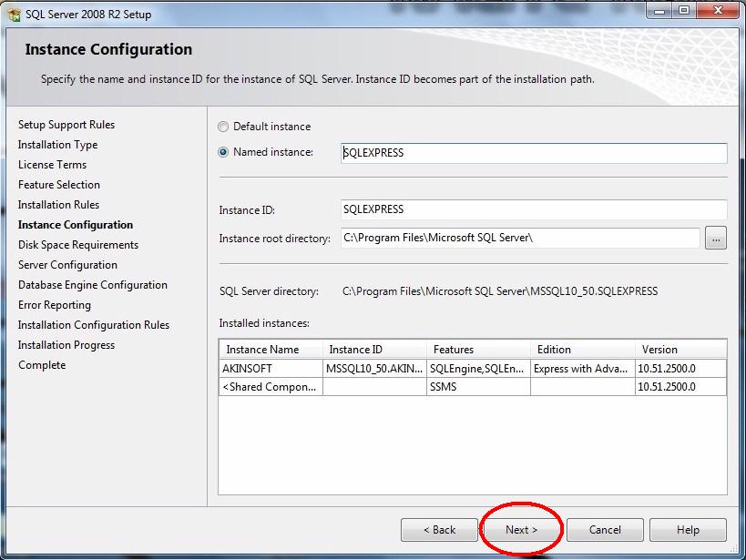The height and width of the screenshot is (560, 746).
Task: Go to Database Engine Configuration step
Action: tap(93, 285)
